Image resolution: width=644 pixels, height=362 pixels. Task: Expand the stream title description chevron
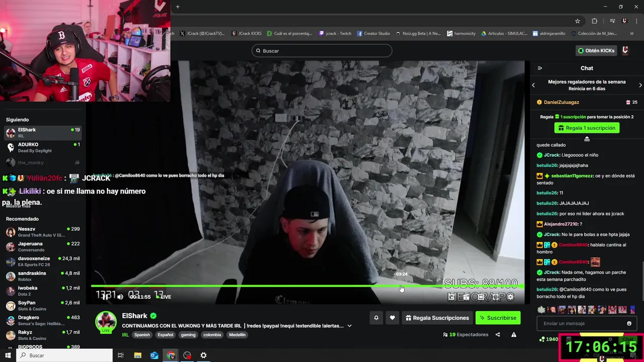point(349,326)
